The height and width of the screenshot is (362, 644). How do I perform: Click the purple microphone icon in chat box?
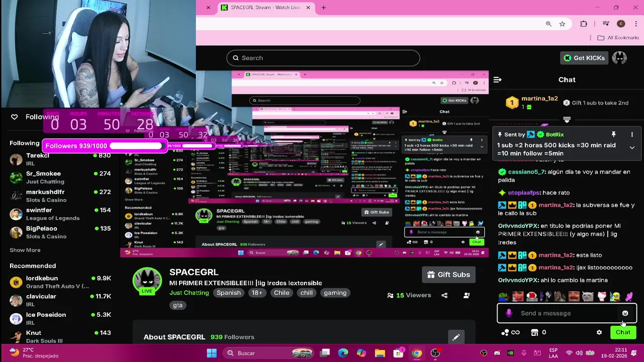[509, 313]
